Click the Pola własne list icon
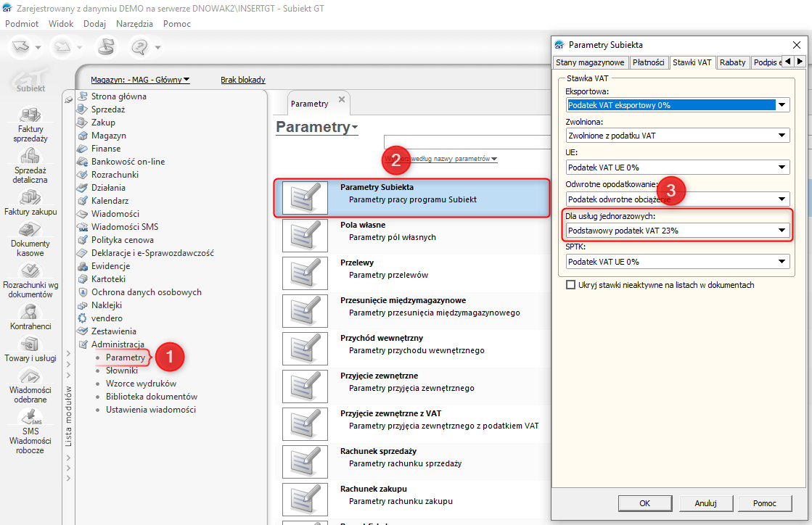The height and width of the screenshot is (525, 812). [x=305, y=236]
